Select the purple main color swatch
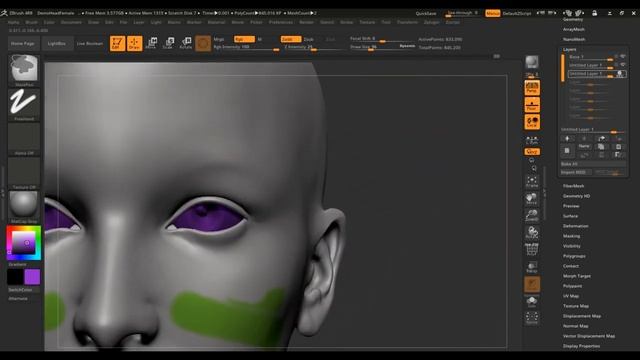Image resolution: width=640 pixels, height=360 pixels. point(32,277)
